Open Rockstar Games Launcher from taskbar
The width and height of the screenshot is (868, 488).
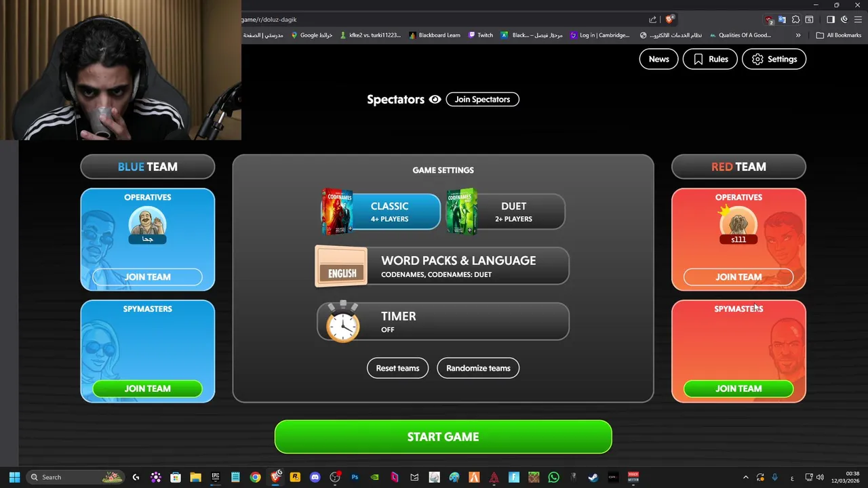[295, 477]
